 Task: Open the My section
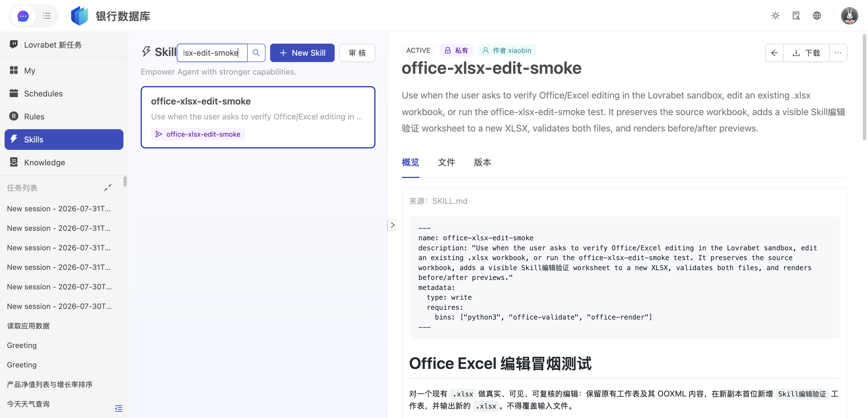[x=64, y=70]
